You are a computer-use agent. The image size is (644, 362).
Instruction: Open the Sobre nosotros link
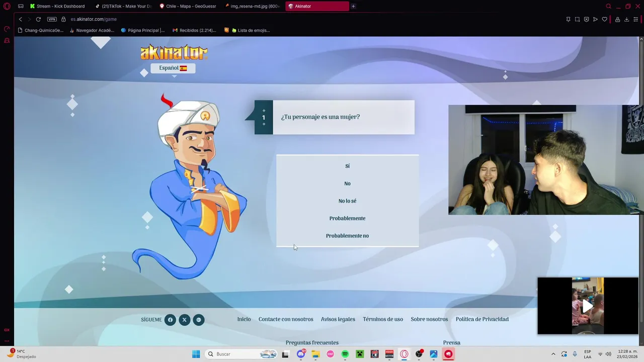coord(429,319)
